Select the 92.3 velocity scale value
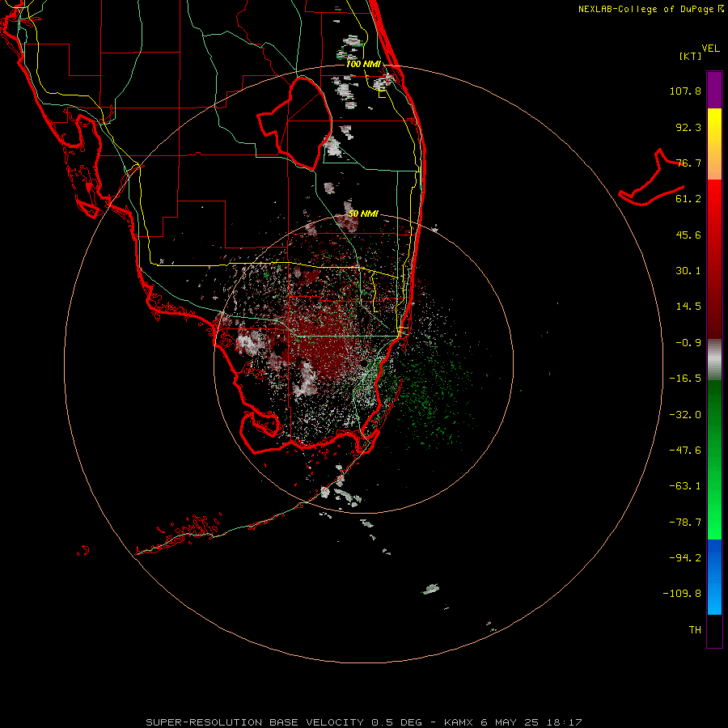The width and height of the screenshot is (728, 728). tap(688, 127)
